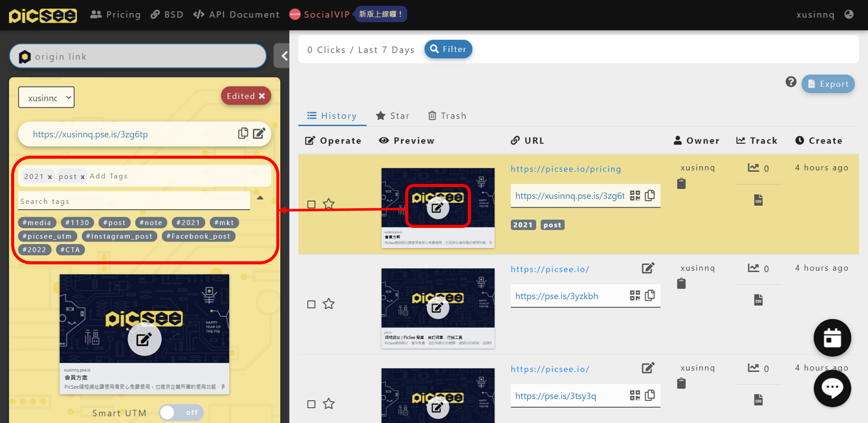Open the xusinnq account name
Viewport: 868px width, 423px height.
pos(815,14)
